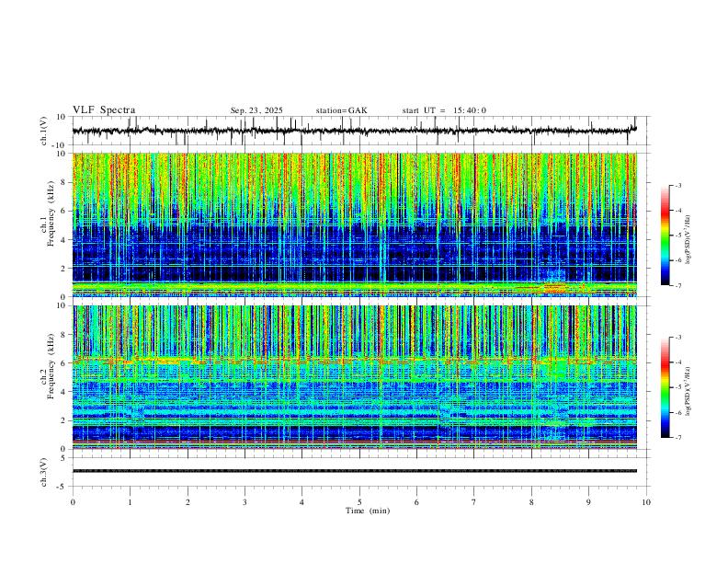Image resolution: width=728 pixels, height=563 pixels.
Task: Click the 6 kHz yellow band in ch.2 spectrogram
Action: (355, 359)
